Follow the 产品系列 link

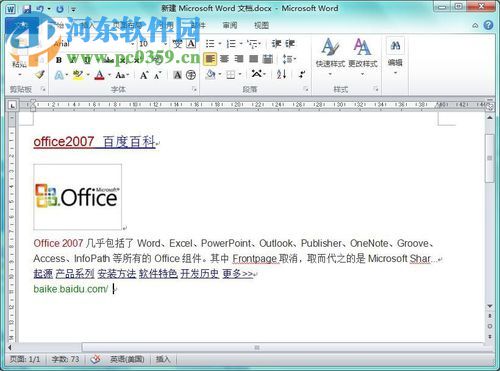click(x=75, y=274)
